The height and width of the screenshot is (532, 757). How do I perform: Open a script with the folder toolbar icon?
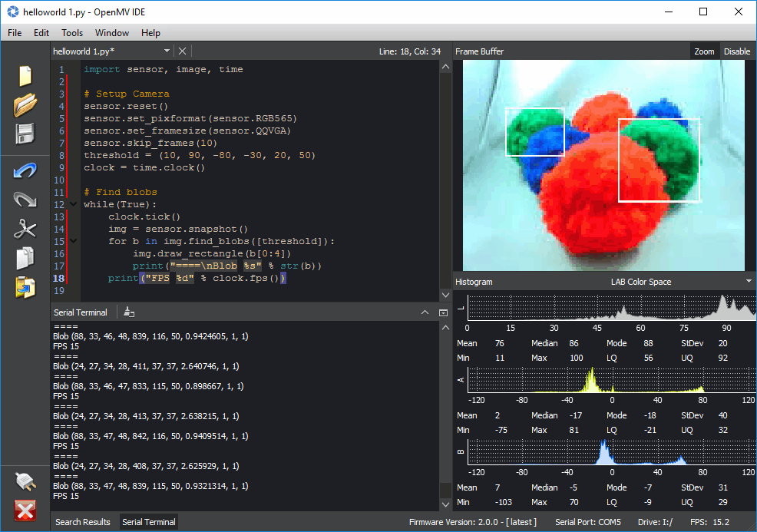25,105
